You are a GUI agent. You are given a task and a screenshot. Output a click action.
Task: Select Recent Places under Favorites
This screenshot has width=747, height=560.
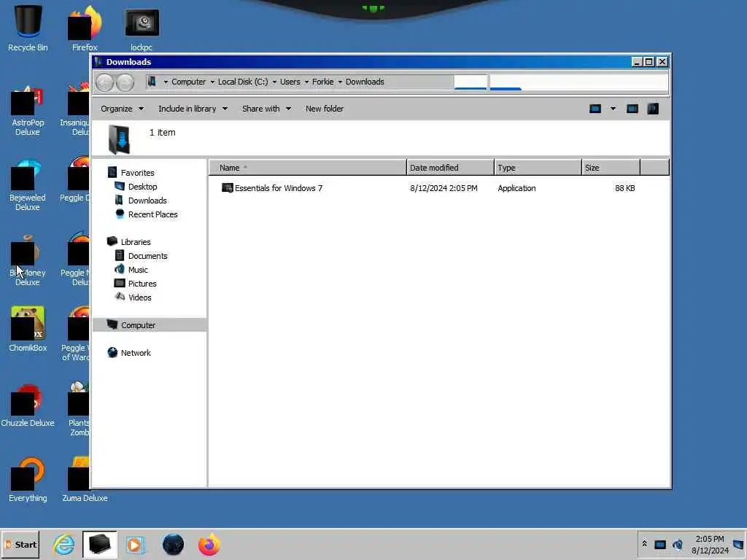coord(152,214)
